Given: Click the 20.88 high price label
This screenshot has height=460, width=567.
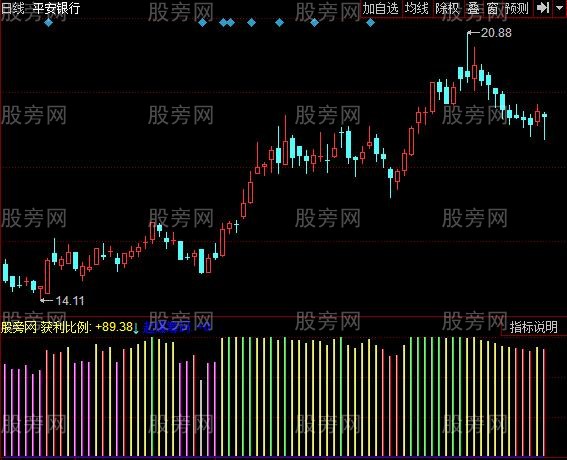Looking at the screenshot, I should pos(496,33).
